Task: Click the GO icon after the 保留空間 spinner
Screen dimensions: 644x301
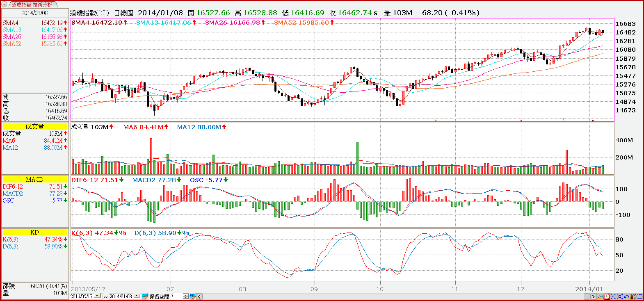Action: 193,296
